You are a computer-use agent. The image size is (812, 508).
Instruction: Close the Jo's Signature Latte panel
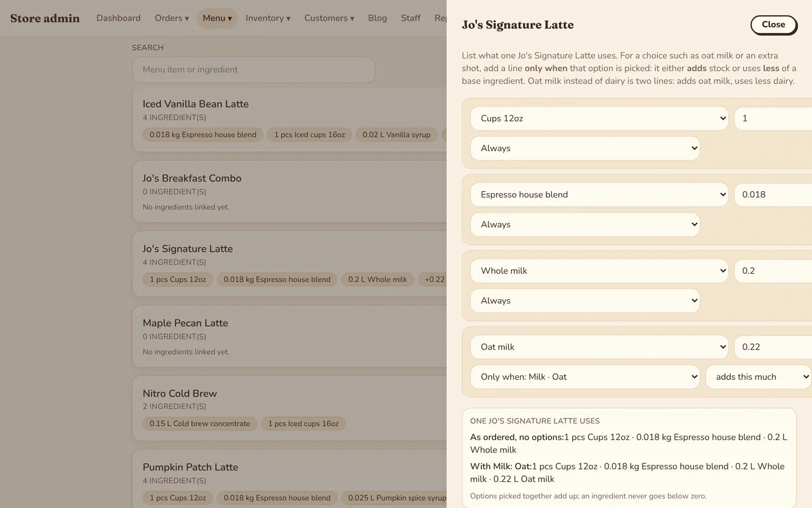773,25
